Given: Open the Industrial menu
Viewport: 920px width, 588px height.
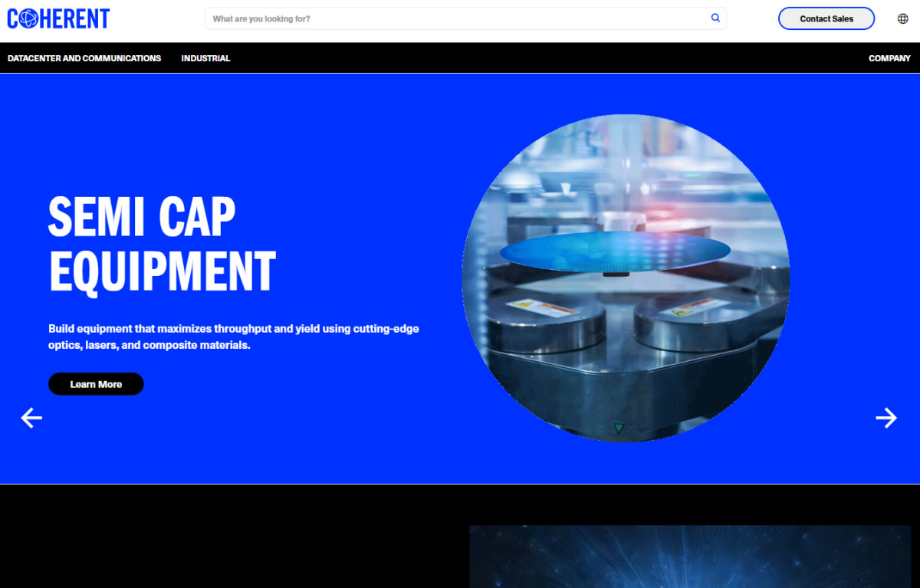Looking at the screenshot, I should [205, 58].
